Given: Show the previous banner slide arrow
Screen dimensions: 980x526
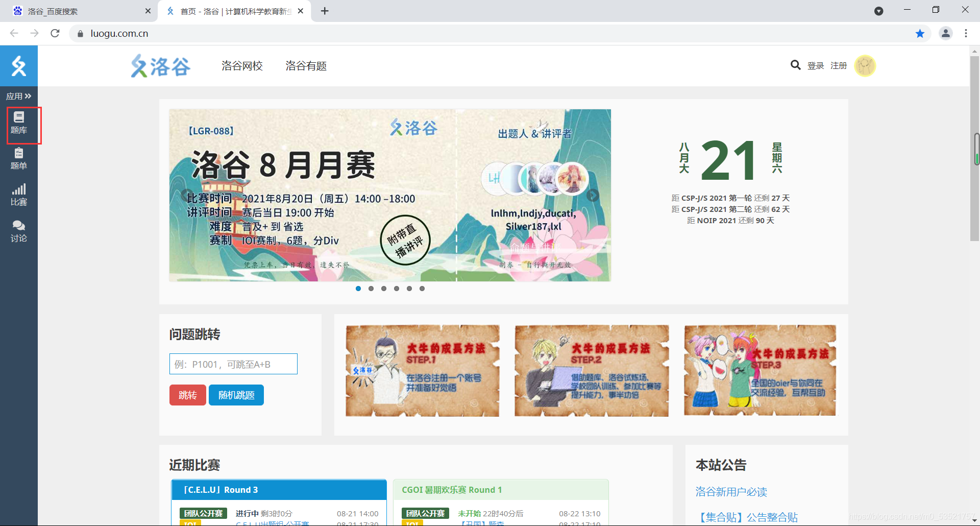Looking at the screenshot, I should (x=187, y=195).
